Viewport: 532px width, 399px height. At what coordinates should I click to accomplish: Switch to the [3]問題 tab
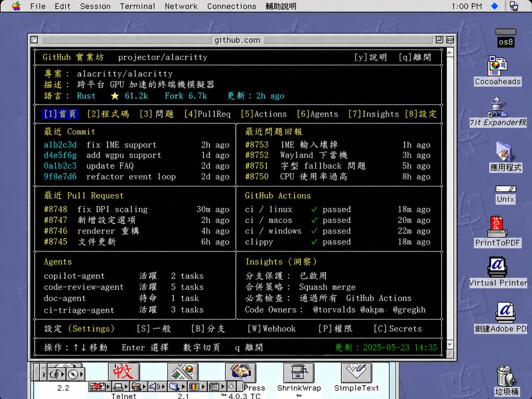point(156,114)
